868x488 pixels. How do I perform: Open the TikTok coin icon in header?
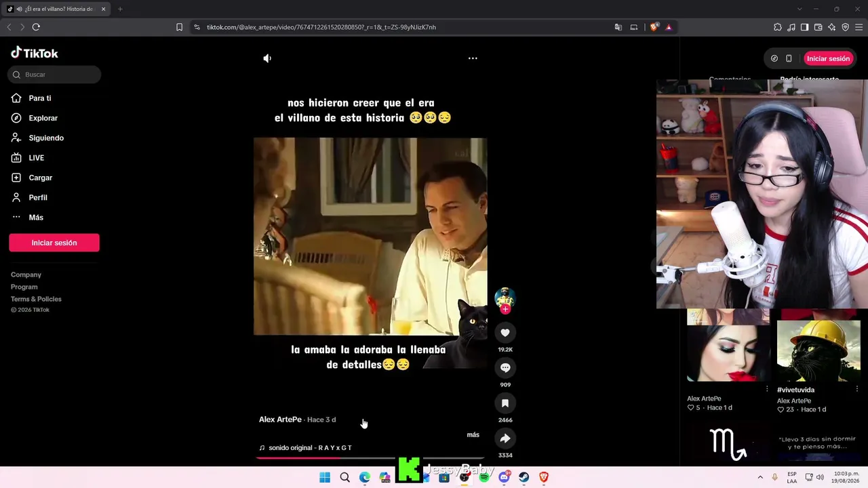pos(774,58)
